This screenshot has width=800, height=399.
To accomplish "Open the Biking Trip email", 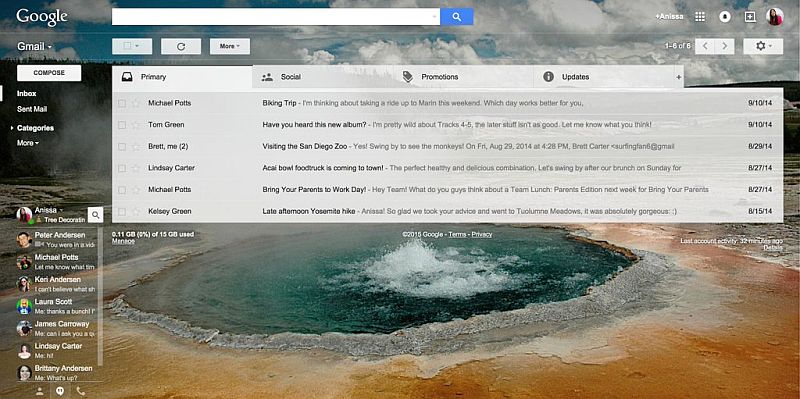I will tap(447, 103).
